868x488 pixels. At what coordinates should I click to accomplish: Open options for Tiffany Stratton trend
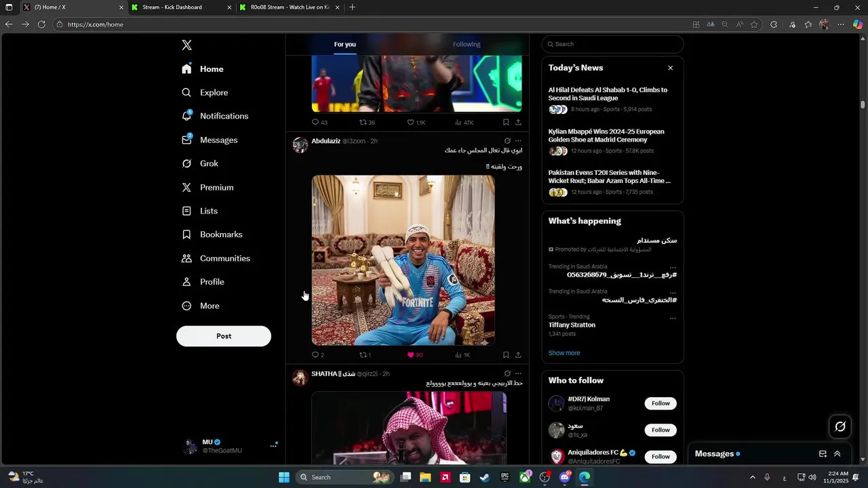click(673, 318)
